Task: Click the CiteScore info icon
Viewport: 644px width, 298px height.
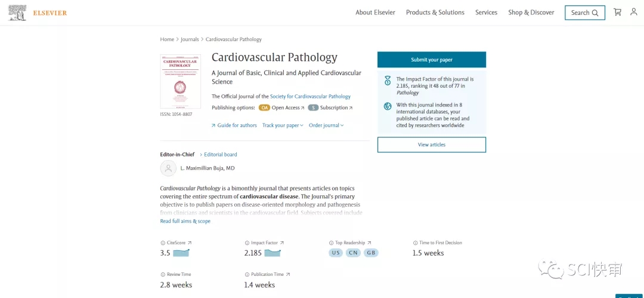Action: pyautogui.click(x=163, y=243)
